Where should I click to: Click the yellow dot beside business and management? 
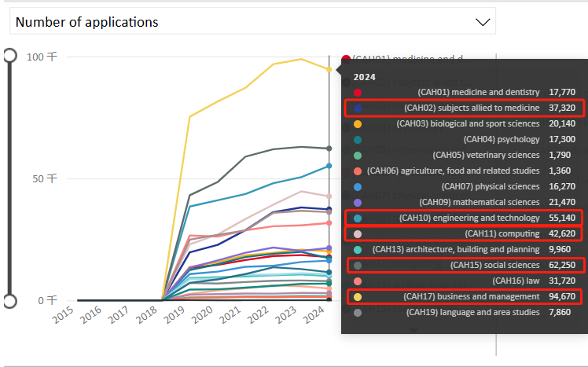pyautogui.click(x=358, y=296)
